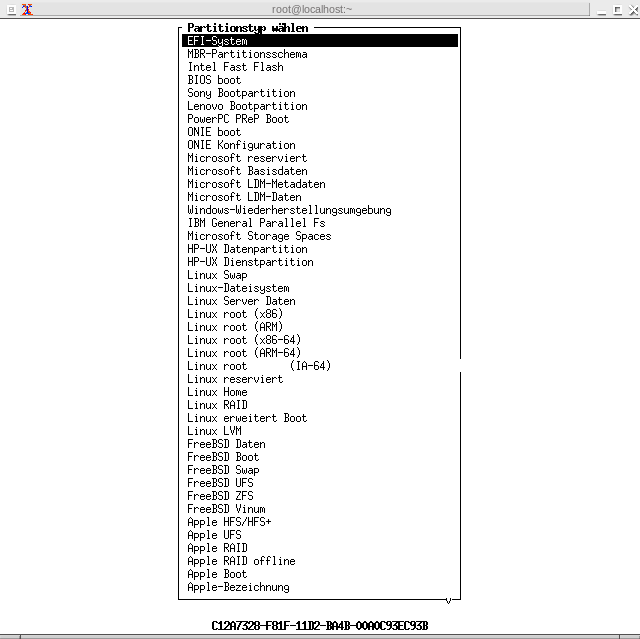Select FreeBSD UFS type

[x=220, y=483]
